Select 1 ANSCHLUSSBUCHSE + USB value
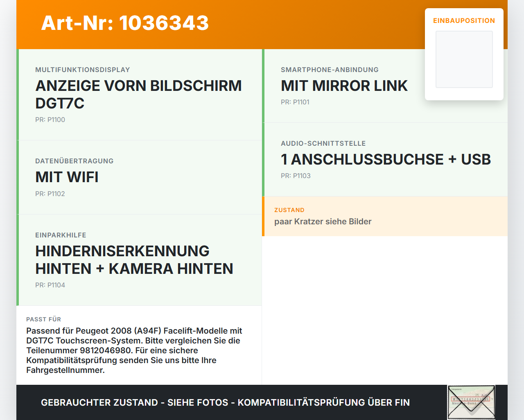524x420 pixels. [386, 160]
